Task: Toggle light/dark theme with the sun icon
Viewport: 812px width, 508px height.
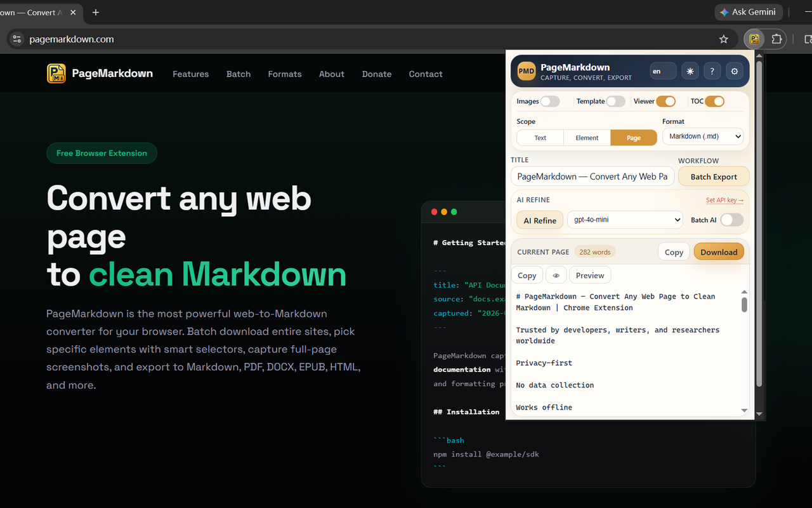Action: tap(690, 71)
